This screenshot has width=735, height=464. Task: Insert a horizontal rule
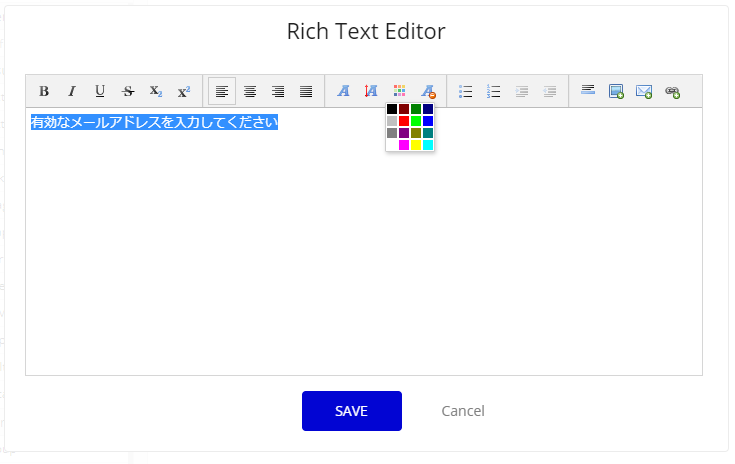(588, 90)
